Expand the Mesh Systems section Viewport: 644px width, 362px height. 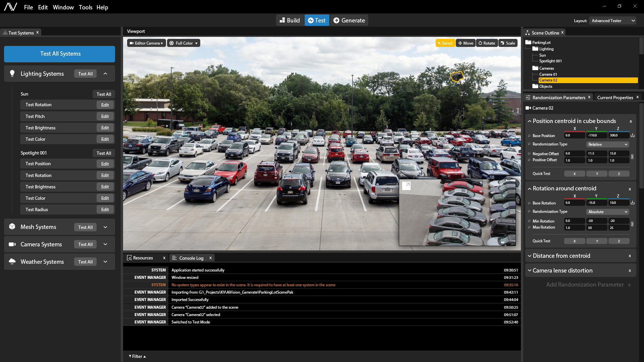(105, 227)
